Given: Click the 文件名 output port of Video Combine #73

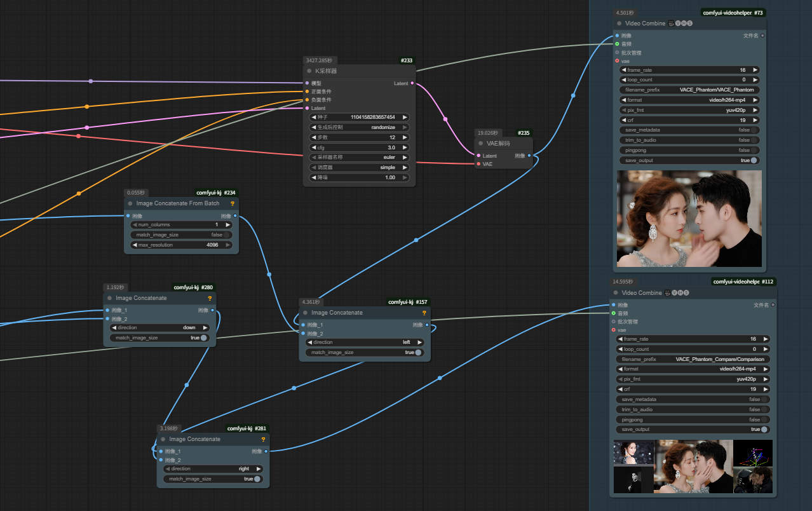Looking at the screenshot, I should point(762,36).
